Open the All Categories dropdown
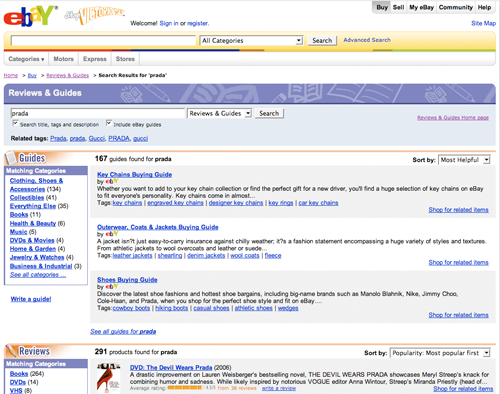 [x=252, y=41]
